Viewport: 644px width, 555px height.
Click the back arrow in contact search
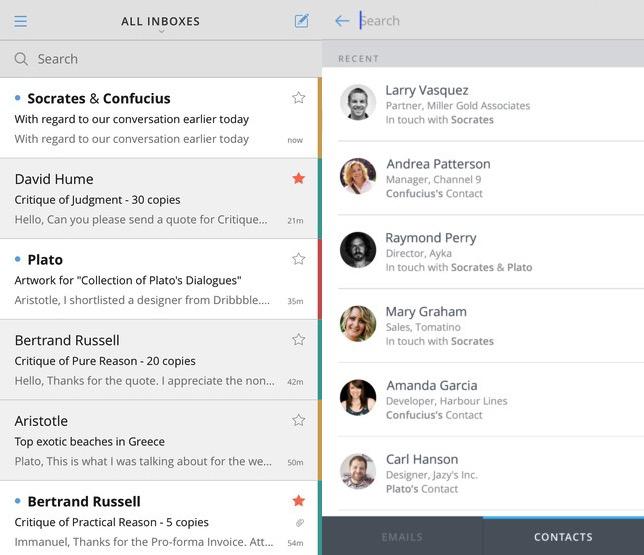(x=342, y=21)
